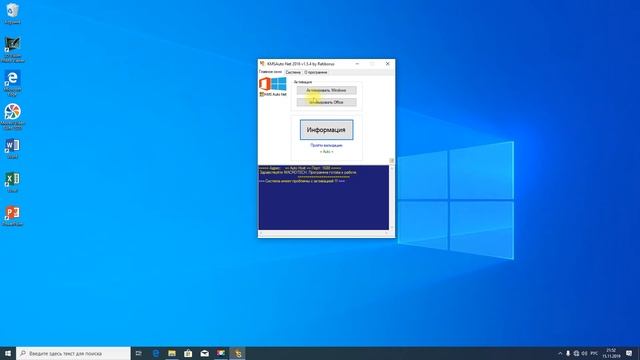Select the KMSAuto taskbar button
Viewport: 640px width, 360px height.
pos(237,353)
